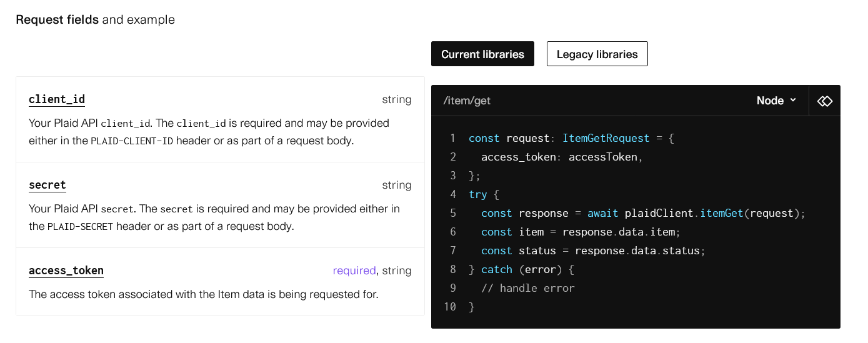Switch to Current libraries tab

pos(482,54)
